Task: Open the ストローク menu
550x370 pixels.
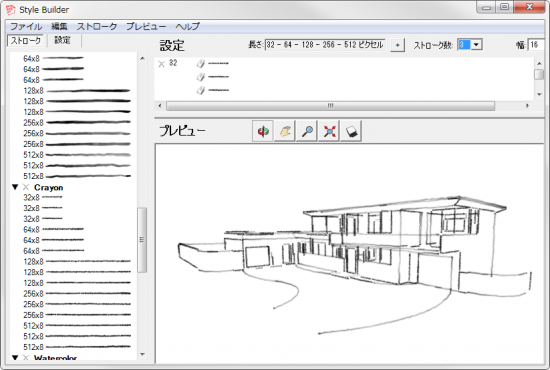Action: [97, 26]
